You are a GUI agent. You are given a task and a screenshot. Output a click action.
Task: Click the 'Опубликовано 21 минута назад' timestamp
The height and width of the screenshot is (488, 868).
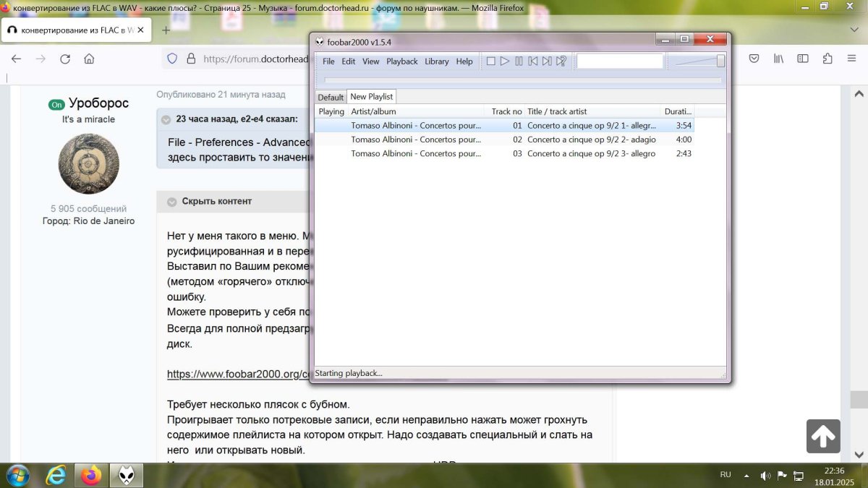tap(221, 94)
